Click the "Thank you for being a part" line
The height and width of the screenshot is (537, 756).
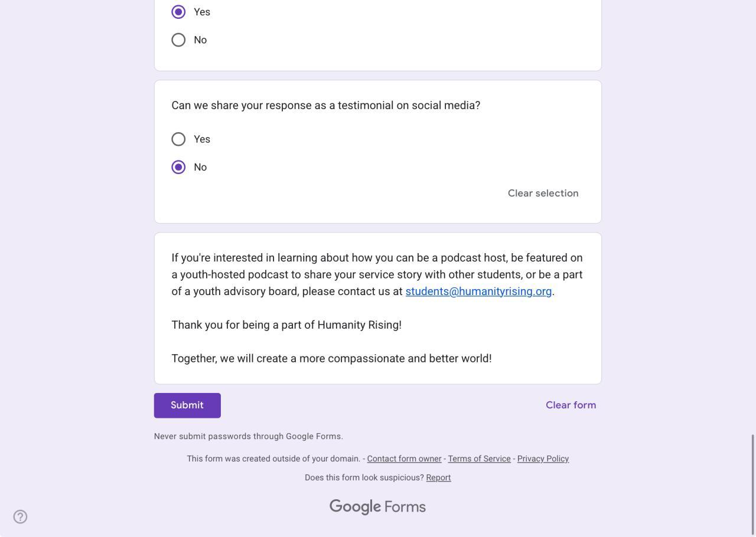(286, 325)
